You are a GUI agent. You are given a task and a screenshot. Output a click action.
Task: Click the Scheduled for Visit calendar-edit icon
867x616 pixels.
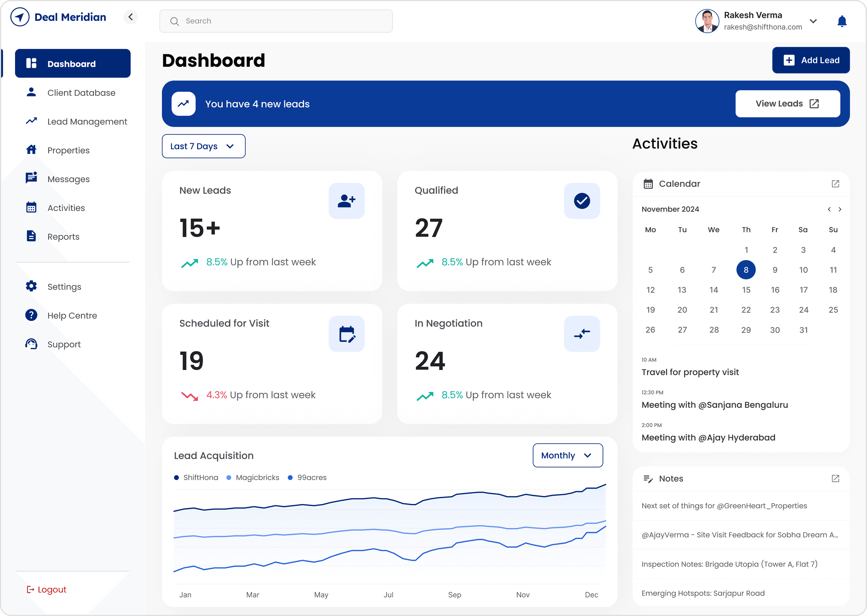(346, 334)
